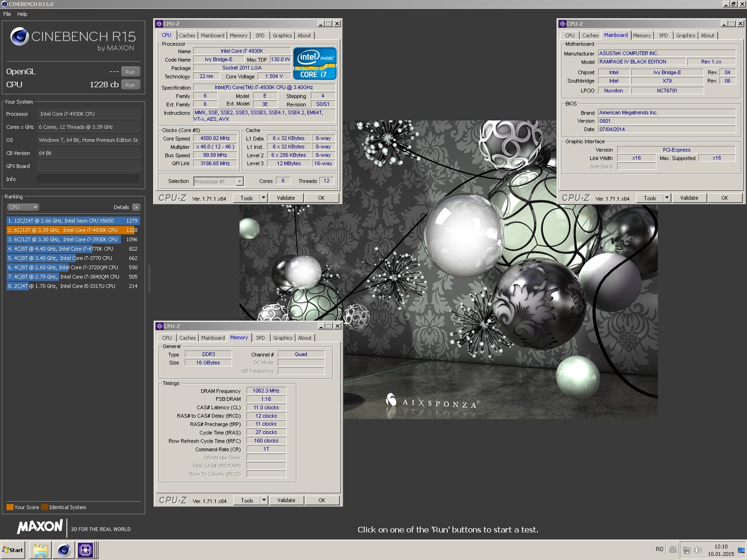Switch to SPD tab in Mainboard CPU-Z window

pos(663,35)
